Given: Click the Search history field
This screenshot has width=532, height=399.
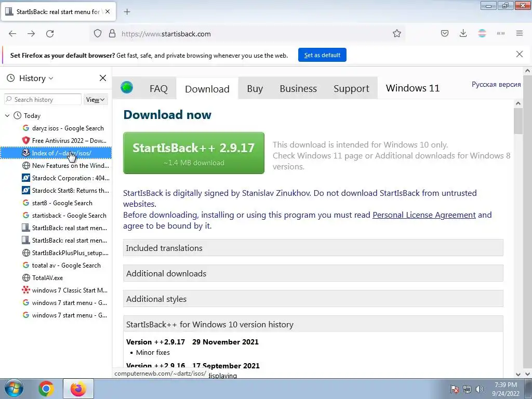Looking at the screenshot, I should pyautogui.click(x=43, y=99).
